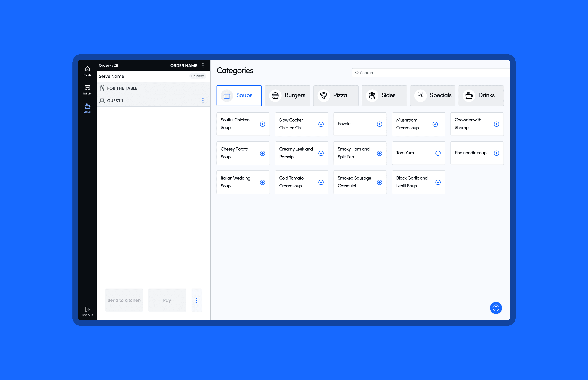Image resolution: width=588 pixels, height=380 pixels.
Task: Open the help button
Action: (x=496, y=308)
